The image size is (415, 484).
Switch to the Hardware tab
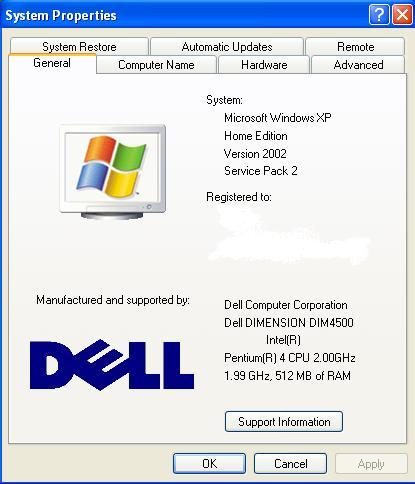[264, 65]
